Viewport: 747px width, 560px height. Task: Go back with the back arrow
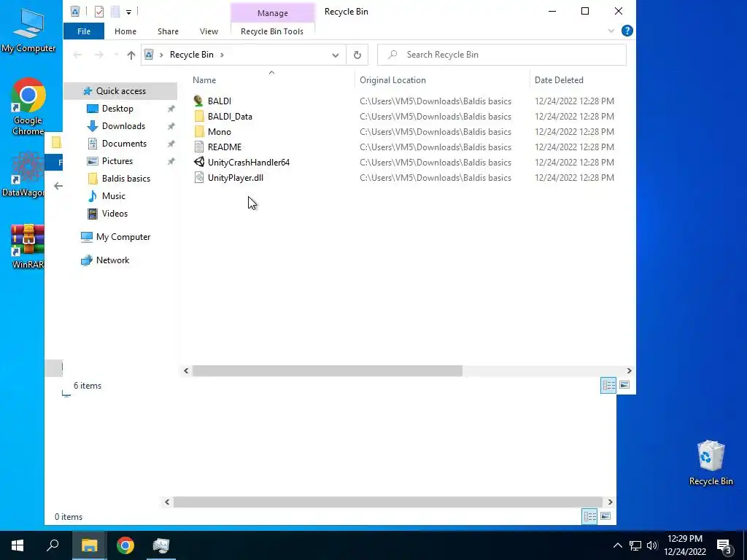coord(77,55)
